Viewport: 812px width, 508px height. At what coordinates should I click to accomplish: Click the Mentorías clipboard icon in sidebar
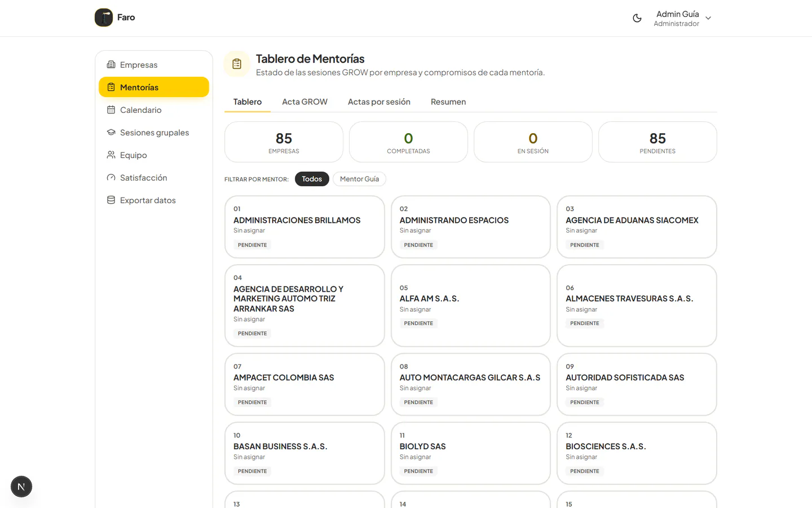111,87
